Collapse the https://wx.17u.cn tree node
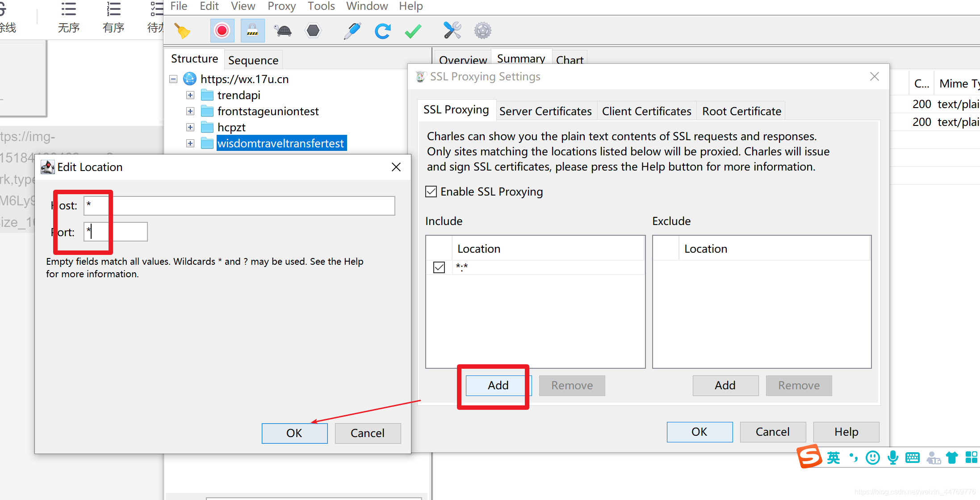Viewport: 980px width, 500px height. [x=173, y=79]
